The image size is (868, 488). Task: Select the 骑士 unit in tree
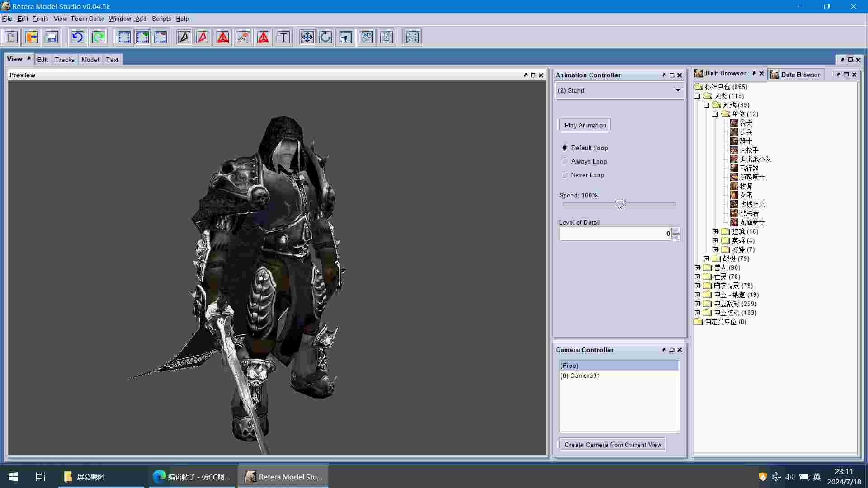click(x=746, y=141)
